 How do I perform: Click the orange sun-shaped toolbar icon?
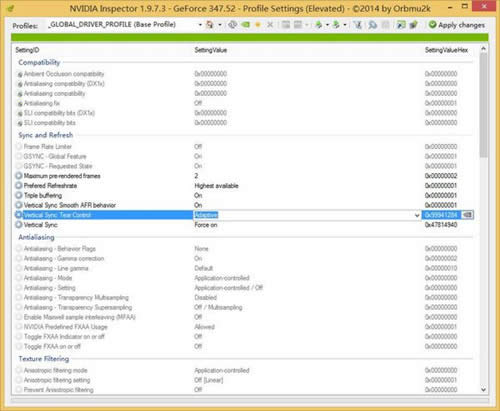tap(258, 25)
